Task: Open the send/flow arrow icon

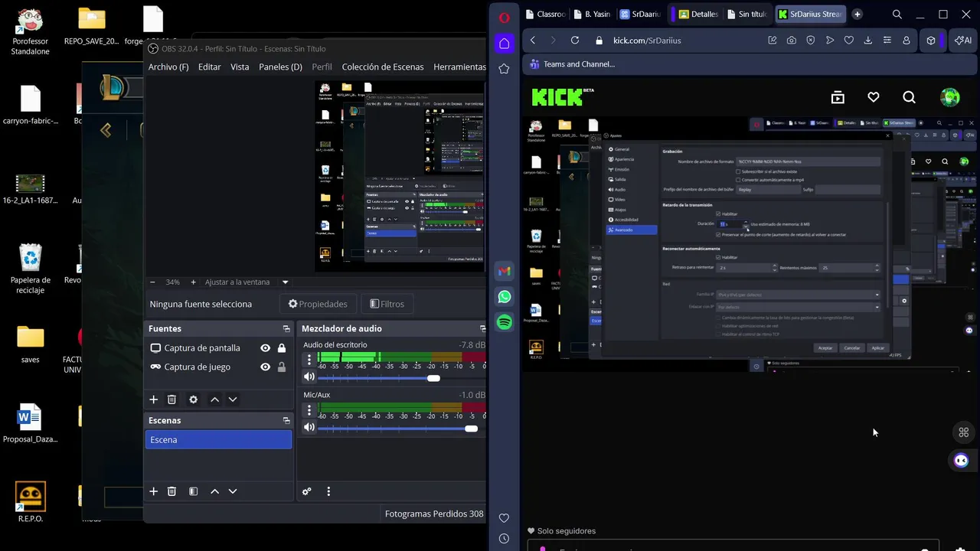Action: pyautogui.click(x=830, y=41)
